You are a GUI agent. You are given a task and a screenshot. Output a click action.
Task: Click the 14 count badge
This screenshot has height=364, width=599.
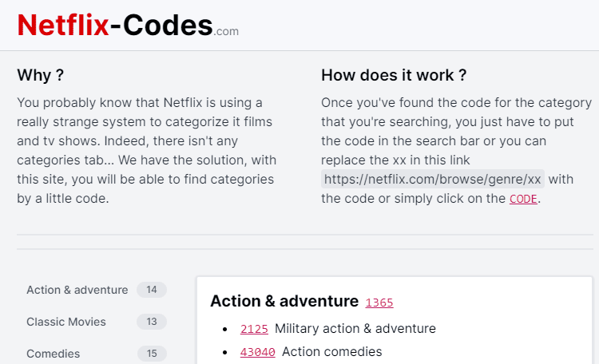tap(152, 290)
